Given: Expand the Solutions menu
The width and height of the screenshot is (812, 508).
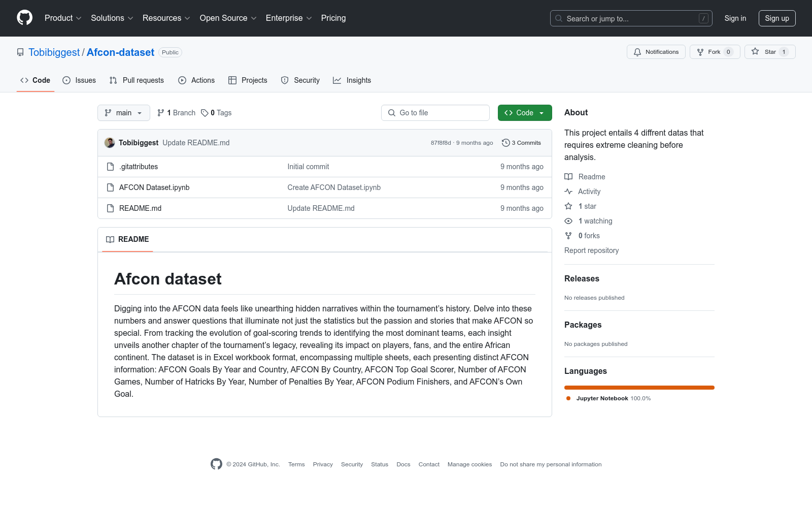Looking at the screenshot, I should tap(112, 18).
